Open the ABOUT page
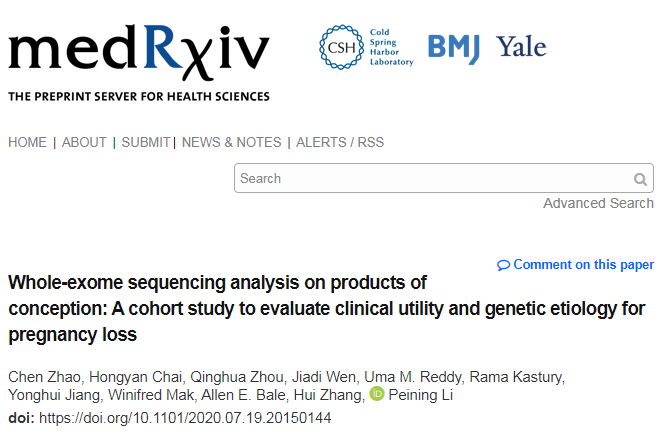 [84, 142]
